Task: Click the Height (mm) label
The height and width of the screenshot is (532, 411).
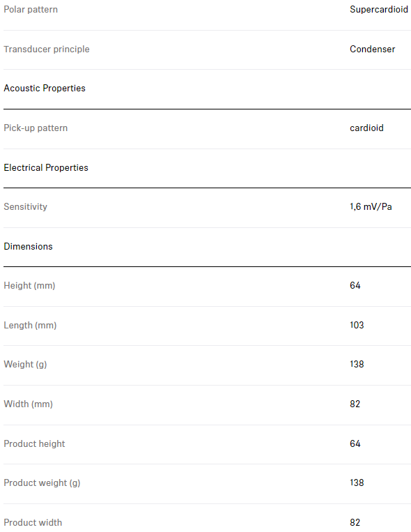Action: [29, 286]
